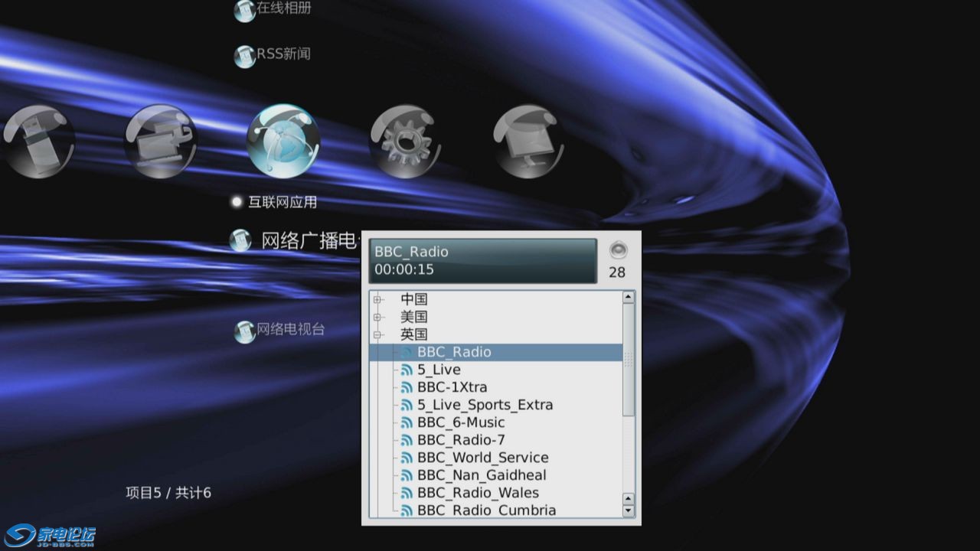Play the BBC_Nan_Gaidheal station
980x551 pixels.
coord(482,475)
